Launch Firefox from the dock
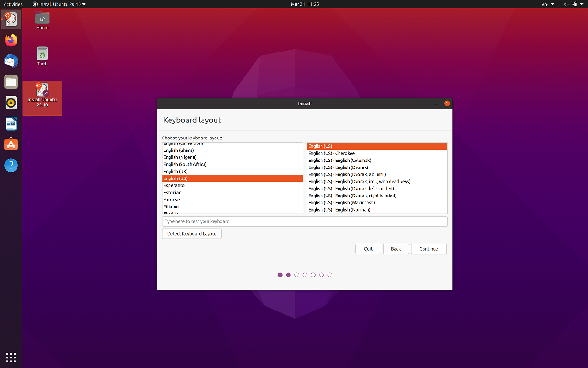 click(x=11, y=40)
